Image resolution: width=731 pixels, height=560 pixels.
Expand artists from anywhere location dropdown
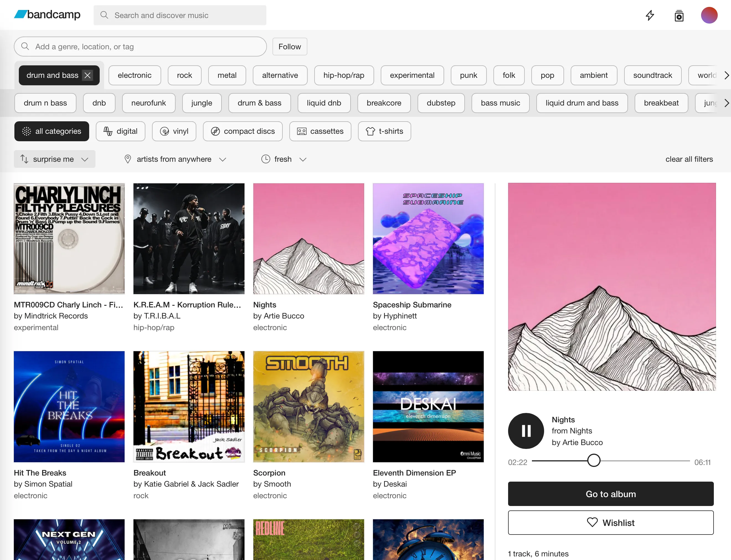[x=175, y=159]
